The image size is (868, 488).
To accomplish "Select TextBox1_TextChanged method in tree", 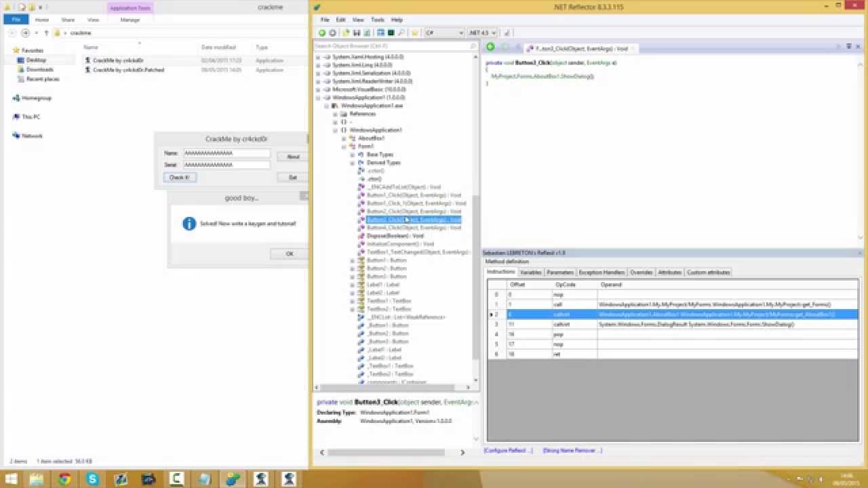I will (418, 252).
